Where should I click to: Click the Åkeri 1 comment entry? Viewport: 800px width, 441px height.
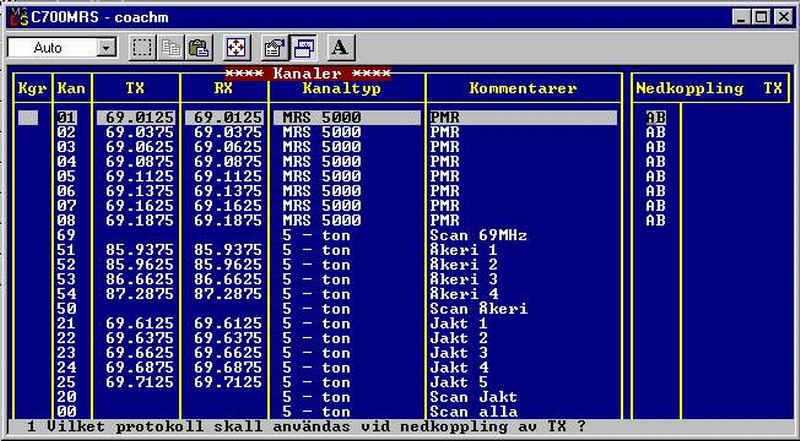(462, 250)
